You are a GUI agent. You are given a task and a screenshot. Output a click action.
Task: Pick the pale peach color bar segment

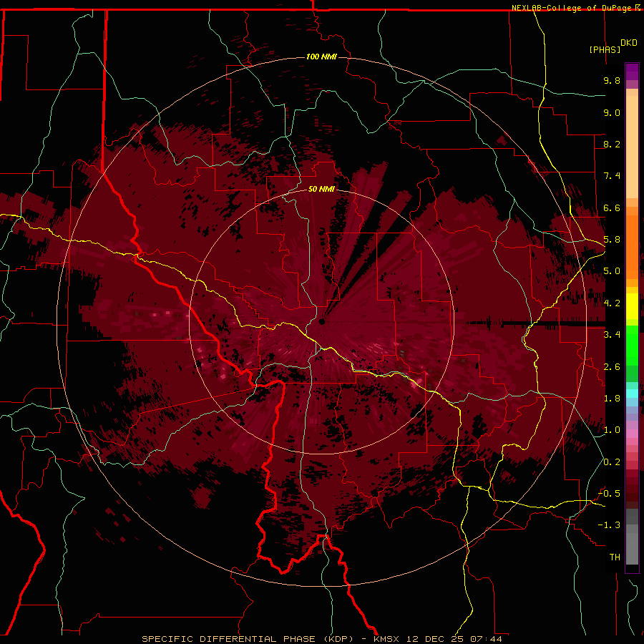pos(632,147)
